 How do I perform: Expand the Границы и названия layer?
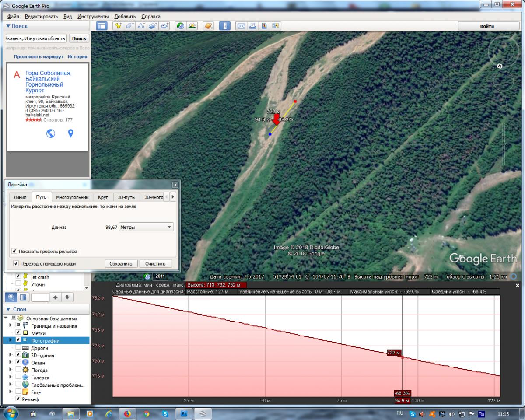pyautogui.click(x=10, y=325)
